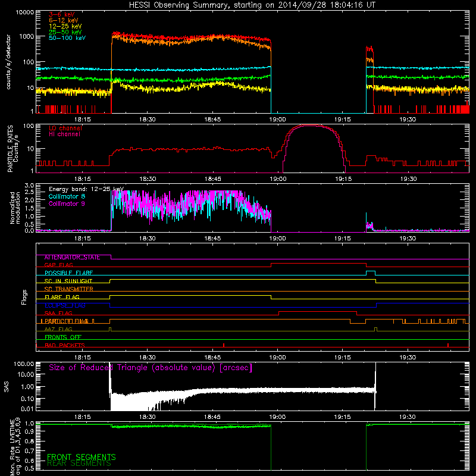
Task: Select the 3-6 keV legend label
Action: [x=62, y=14]
